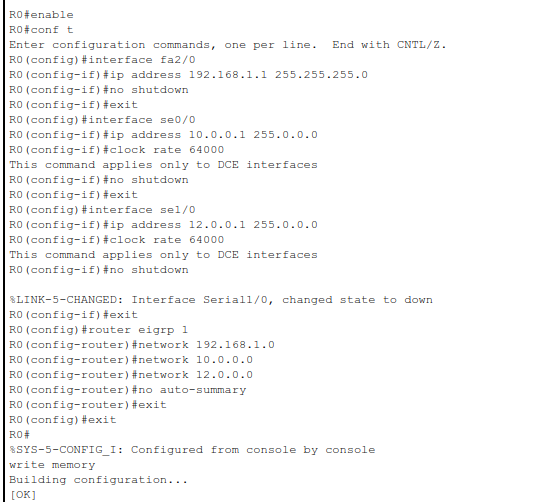Screen dimensions: 559x502
Task: Click the 'interface se0/0' command line
Action: click(102, 120)
